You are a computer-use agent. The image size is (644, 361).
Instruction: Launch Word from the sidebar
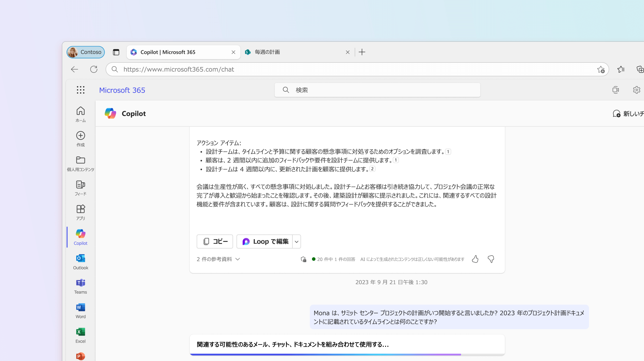click(80, 311)
